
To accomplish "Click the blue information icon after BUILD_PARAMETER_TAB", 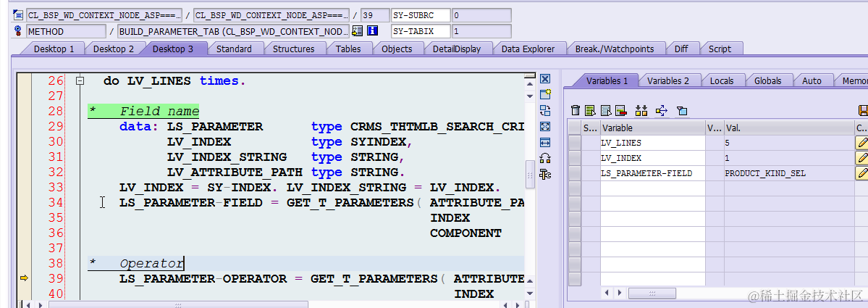I will pos(373,31).
